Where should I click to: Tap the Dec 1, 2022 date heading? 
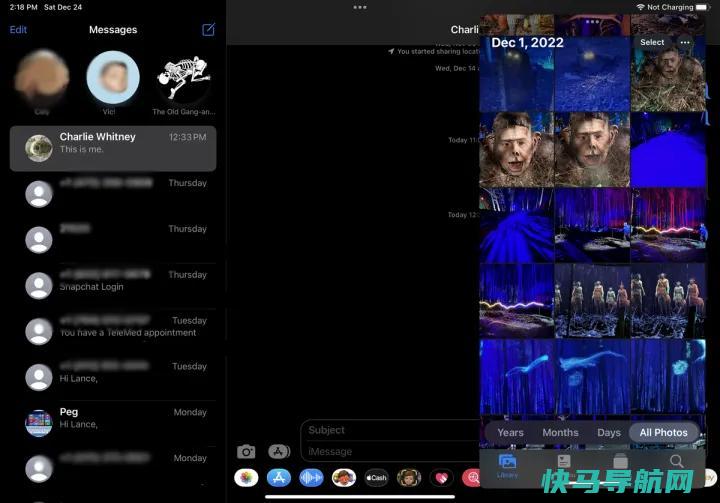tap(527, 43)
